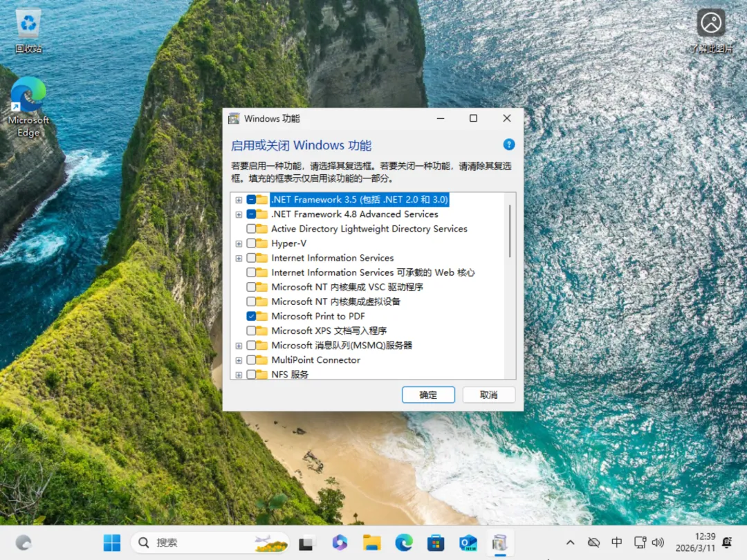
Task: Expand the .NET Framework 3.5 node
Action: tap(239, 200)
